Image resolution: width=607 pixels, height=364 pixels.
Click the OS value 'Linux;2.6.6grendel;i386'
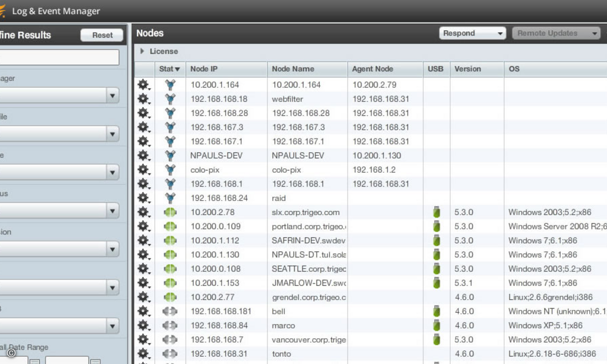pyautogui.click(x=550, y=297)
